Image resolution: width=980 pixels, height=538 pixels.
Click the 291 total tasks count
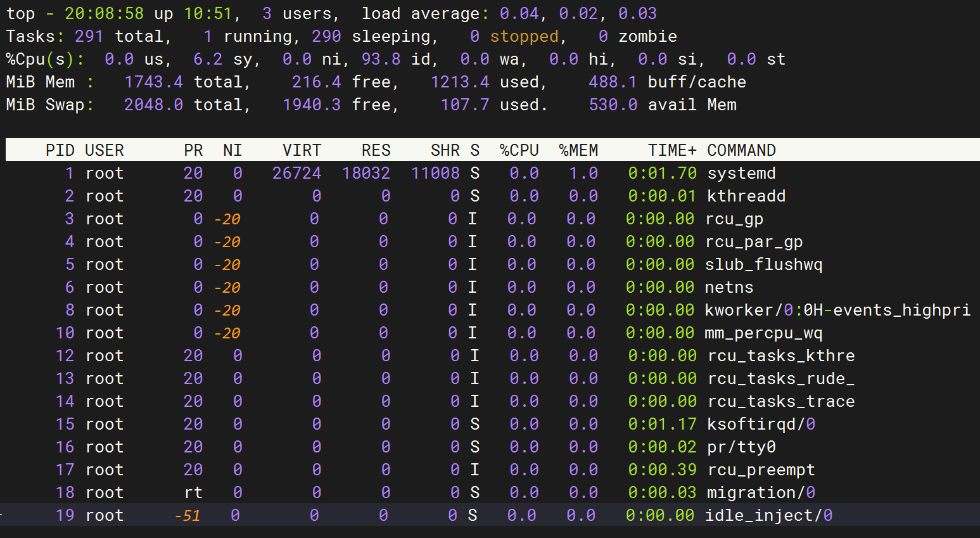pyautogui.click(x=89, y=36)
